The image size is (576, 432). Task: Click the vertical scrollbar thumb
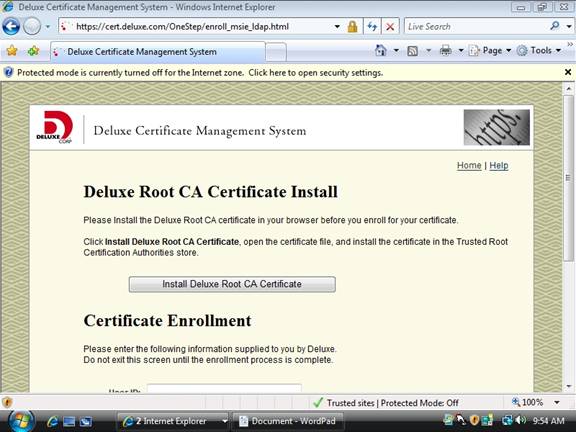tap(568, 177)
